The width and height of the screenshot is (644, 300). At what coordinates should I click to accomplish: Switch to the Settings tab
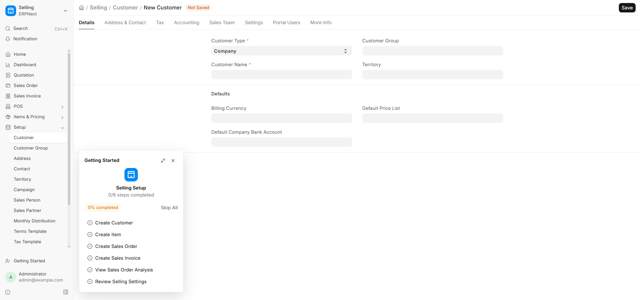(254, 23)
